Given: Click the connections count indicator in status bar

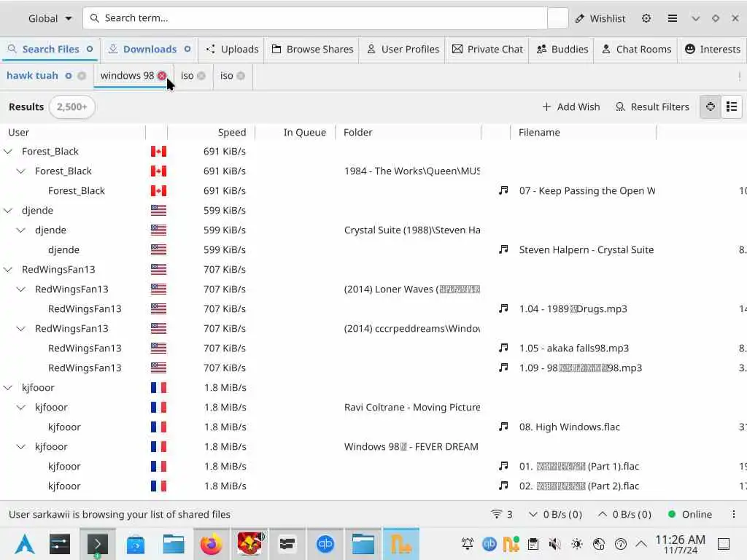Looking at the screenshot, I should point(502,514).
